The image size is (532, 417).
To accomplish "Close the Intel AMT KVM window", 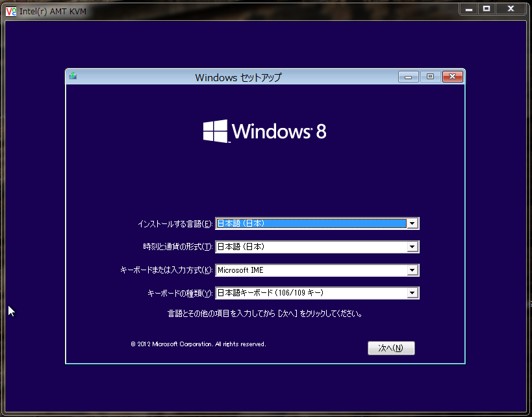I will (511, 9).
